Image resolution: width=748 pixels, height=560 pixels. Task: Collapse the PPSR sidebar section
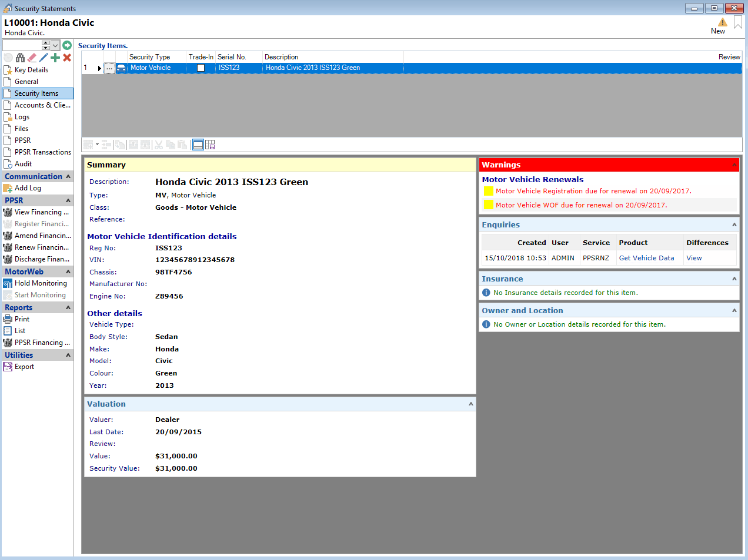(68, 200)
